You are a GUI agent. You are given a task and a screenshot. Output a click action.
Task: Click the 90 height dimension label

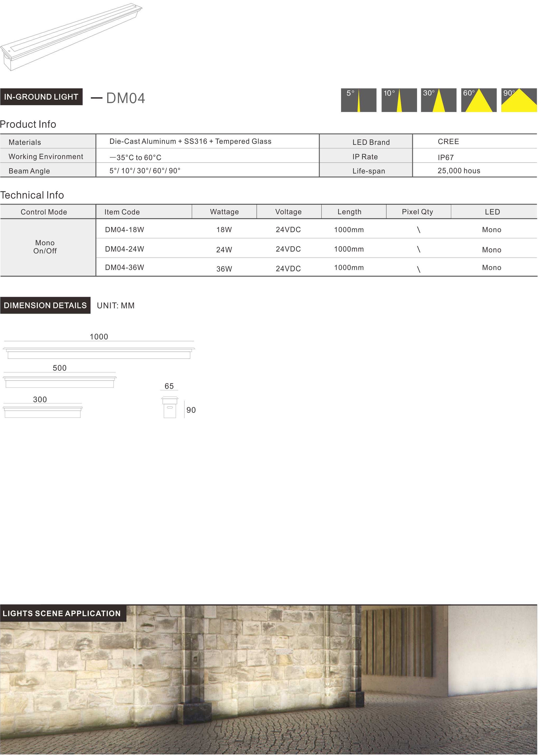coord(191,410)
